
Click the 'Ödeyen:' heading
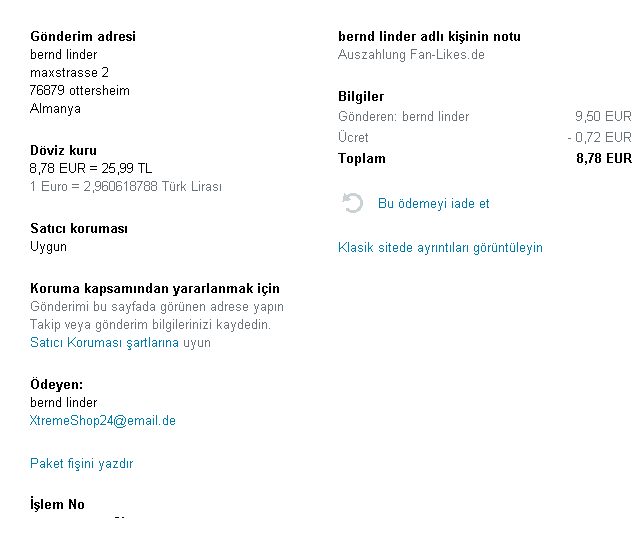point(56,385)
